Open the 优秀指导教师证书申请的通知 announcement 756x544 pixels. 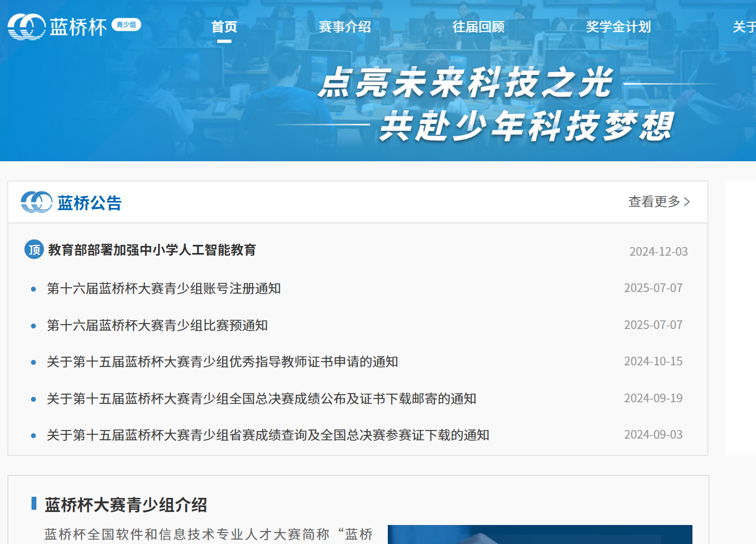click(x=222, y=362)
